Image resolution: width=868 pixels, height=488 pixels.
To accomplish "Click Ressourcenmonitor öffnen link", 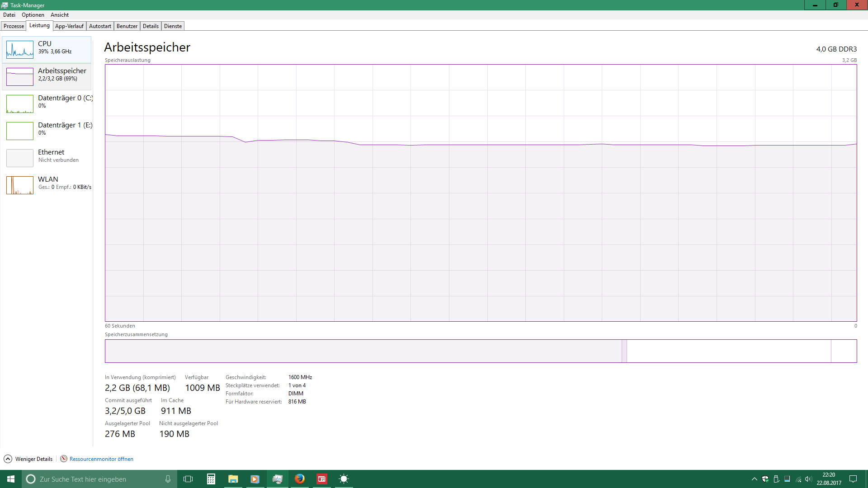I will coord(101,459).
